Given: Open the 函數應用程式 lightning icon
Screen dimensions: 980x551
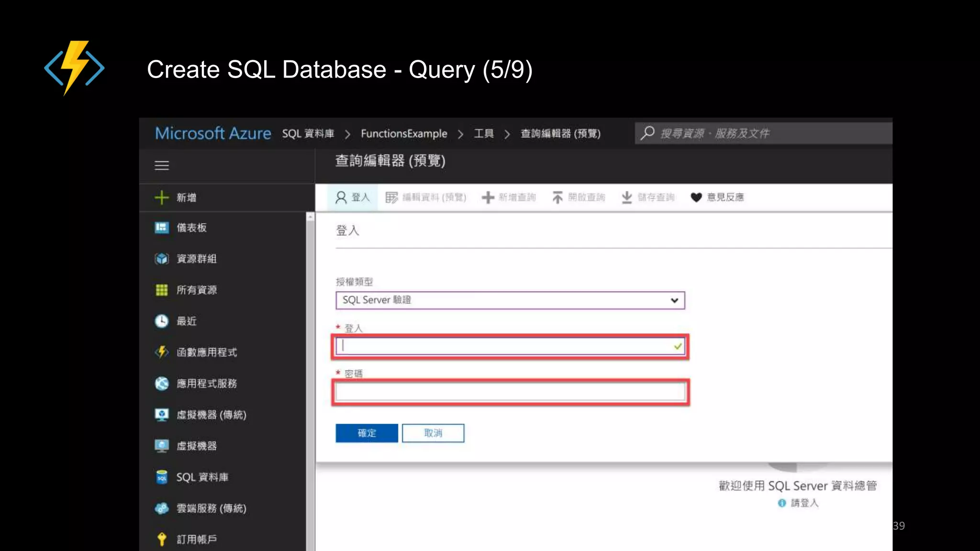Looking at the screenshot, I should click(x=162, y=352).
